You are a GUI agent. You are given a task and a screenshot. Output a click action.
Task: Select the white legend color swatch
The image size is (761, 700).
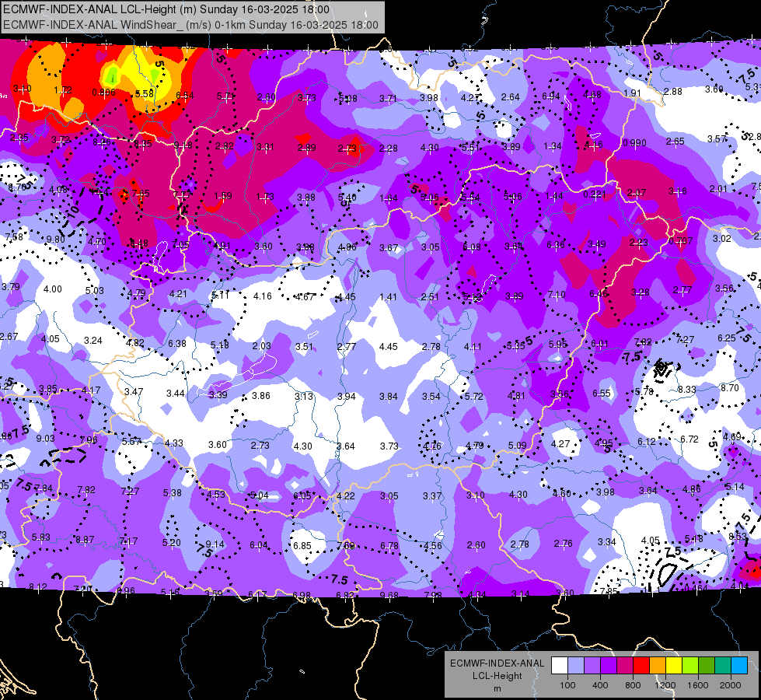tap(560, 666)
